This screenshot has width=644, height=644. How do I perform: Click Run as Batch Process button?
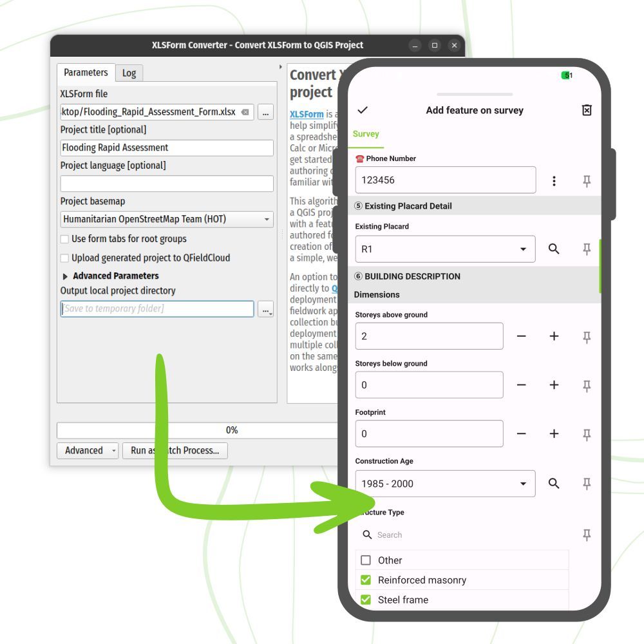click(x=175, y=451)
